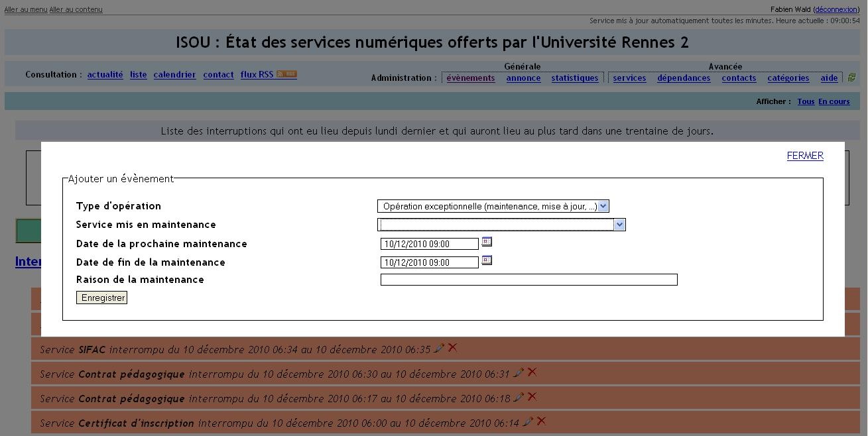This screenshot has width=868, height=436.
Task: Expand the Type d'opération dropdown
Action: pos(493,207)
